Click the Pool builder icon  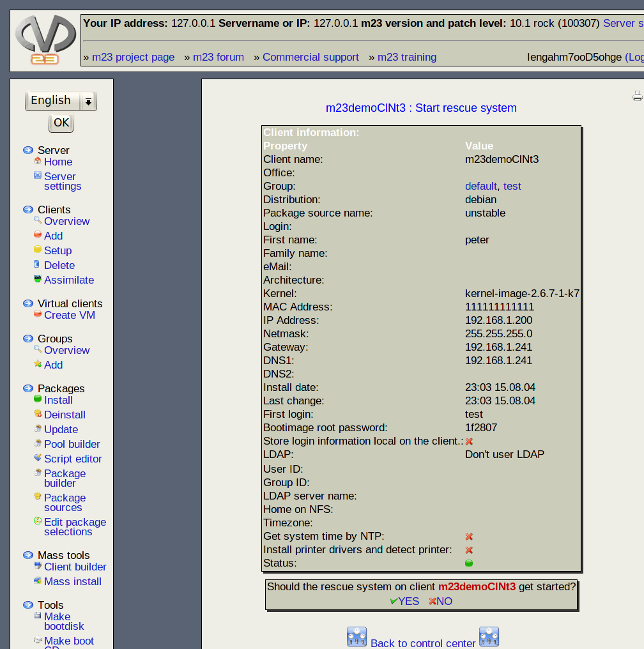[x=38, y=443]
